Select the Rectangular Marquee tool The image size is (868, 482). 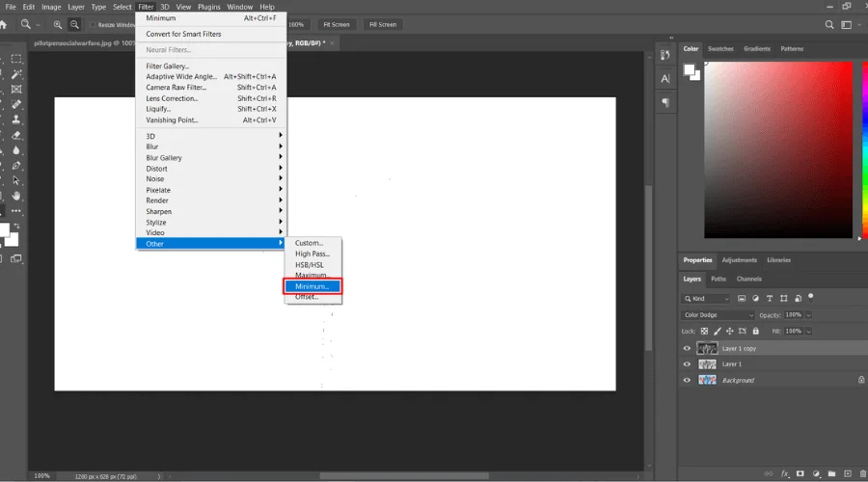pyautogui.click(x=16, y=59)
